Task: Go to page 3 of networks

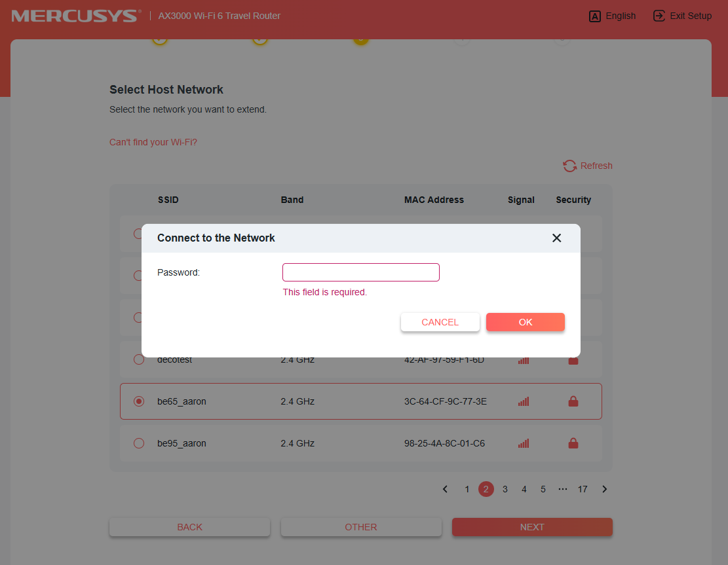Action: (x=505, y=489)
